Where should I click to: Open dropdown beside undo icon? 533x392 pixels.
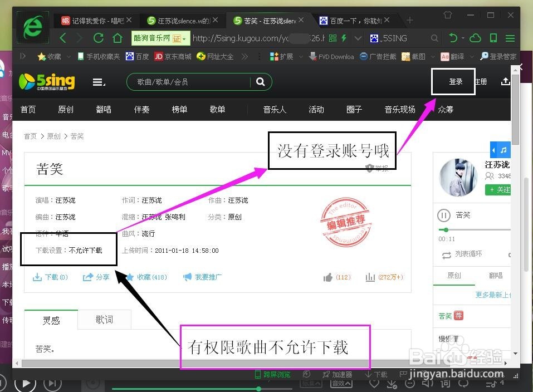point(463,38)
